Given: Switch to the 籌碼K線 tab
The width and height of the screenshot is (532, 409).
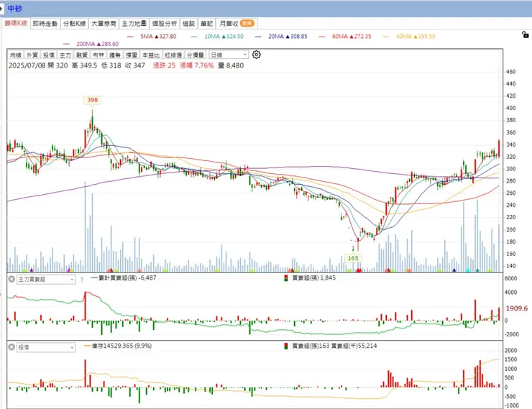Looking at the screenshot, I should click(x=16, y=23).
